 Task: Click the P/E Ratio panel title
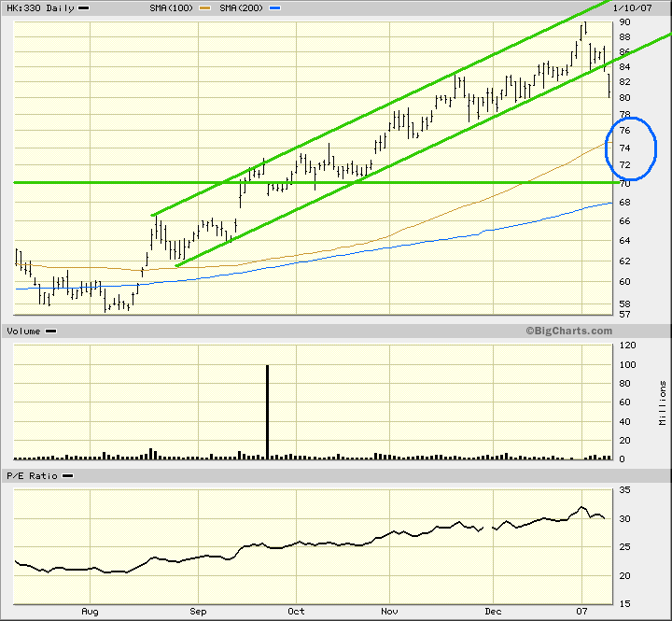point(32,475)
